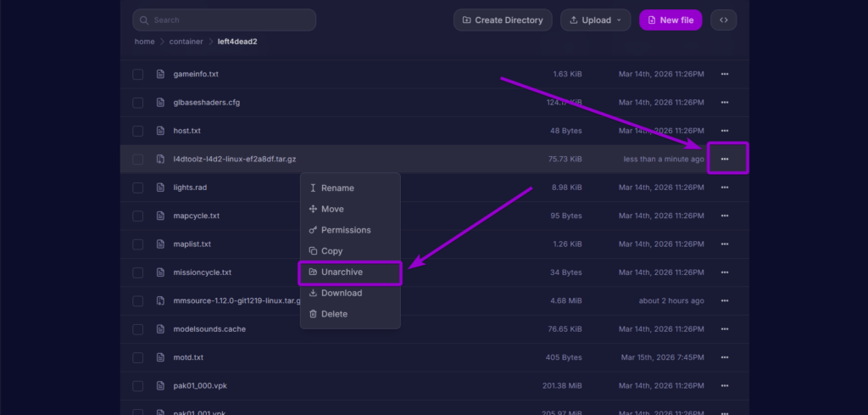Open the three-dot menu for lights.rad

(725, 188)
